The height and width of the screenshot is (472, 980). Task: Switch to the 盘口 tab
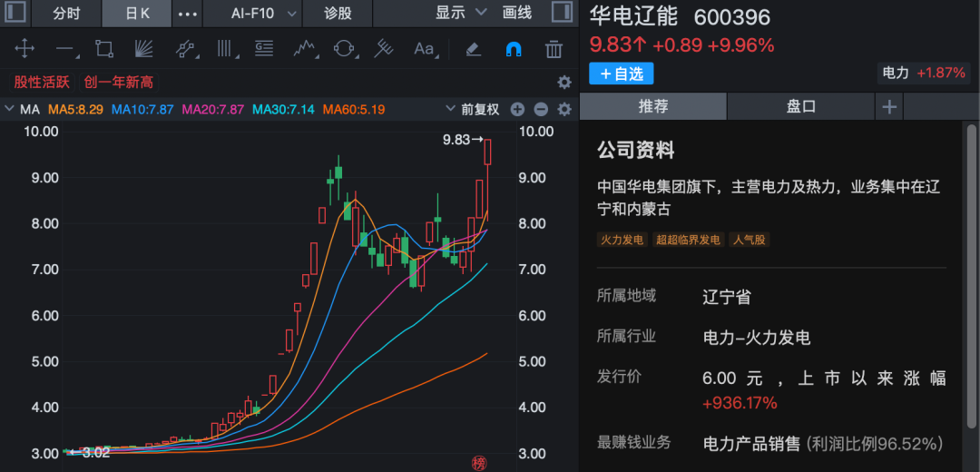[800, 106]
